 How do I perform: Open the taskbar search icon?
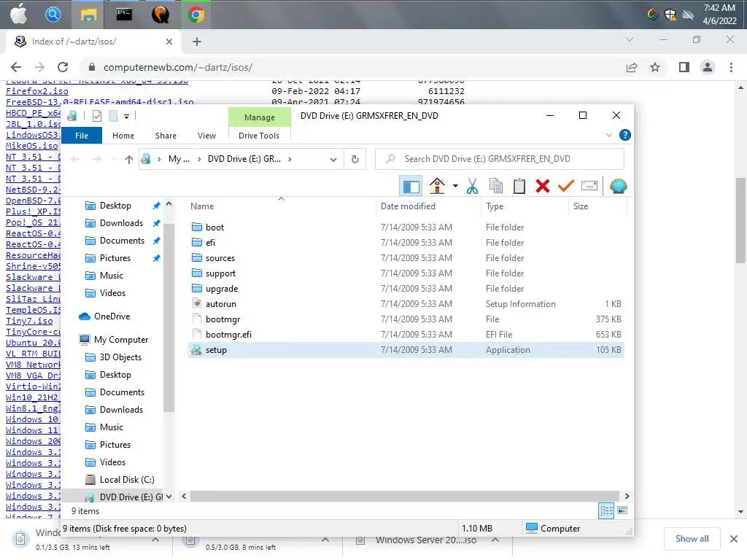(53, 15)
